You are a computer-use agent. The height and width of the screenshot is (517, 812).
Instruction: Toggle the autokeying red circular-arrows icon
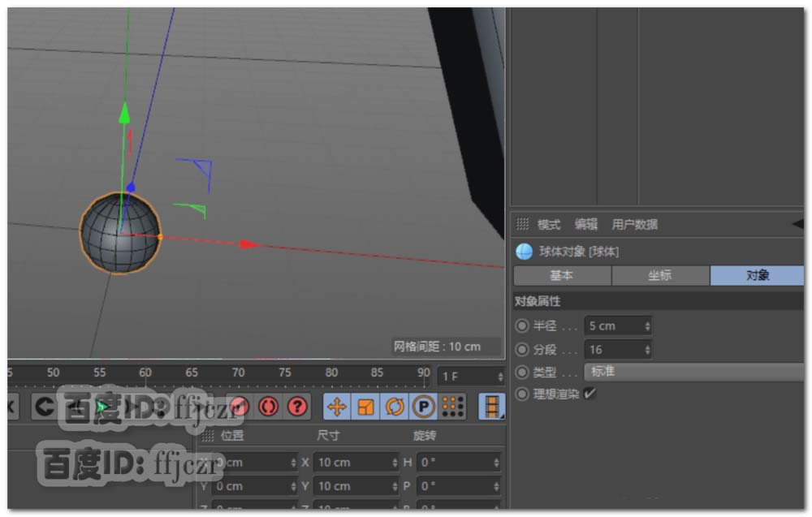point(268,407)
